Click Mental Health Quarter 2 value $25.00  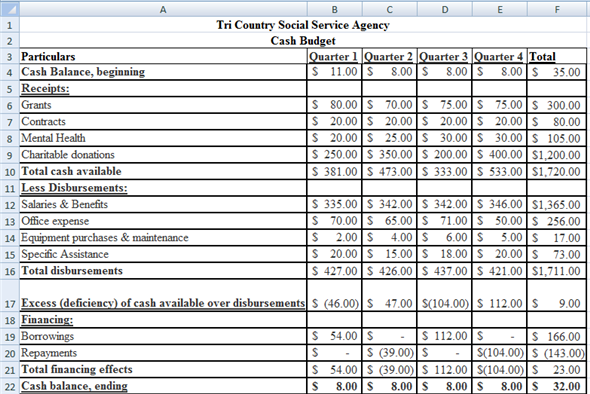click(x=389, y=138)
